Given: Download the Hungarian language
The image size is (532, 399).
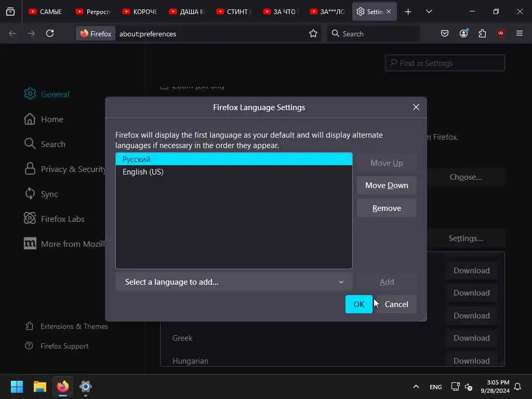Looking at the screenshot, I should 471,361.
